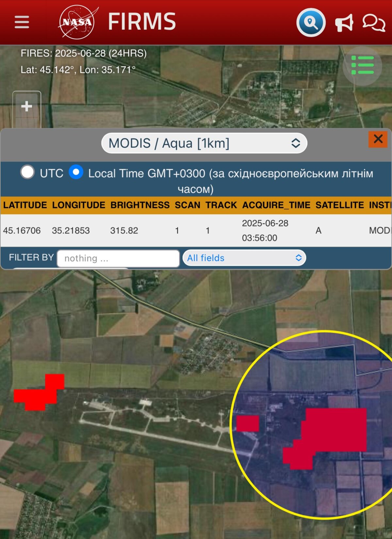This screenshot has width=392, height=539.
Task: Click the small red fire pixel in yellow circle
Action: (248, 424)
